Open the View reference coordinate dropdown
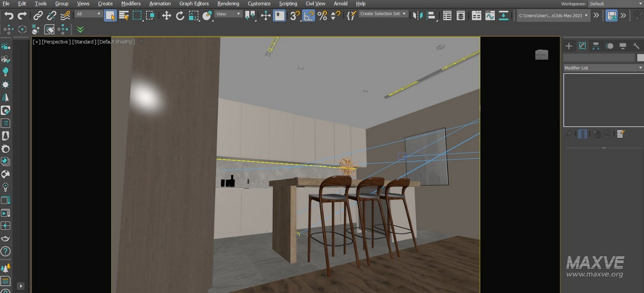 tap(228, 14)
